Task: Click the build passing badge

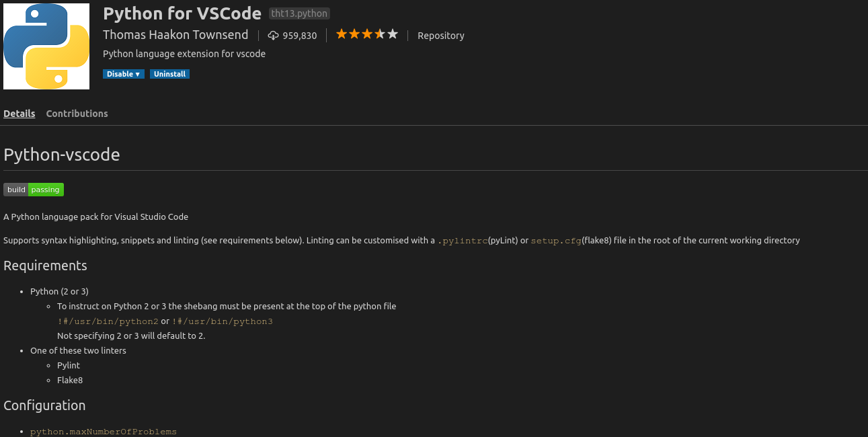Action: point(34,189)
